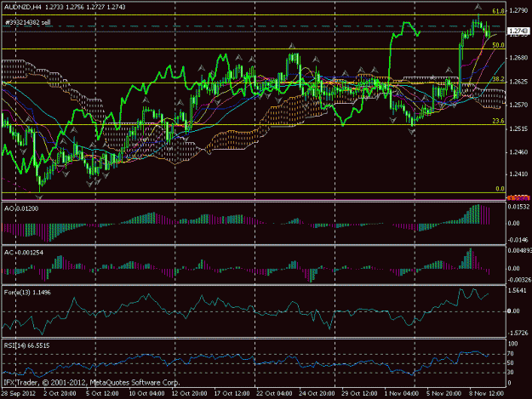Image resolution: width=532 pixels, height=399 pixels.
Task: Click the 50.0 Fibonacci level label
Action: (498, 45)
